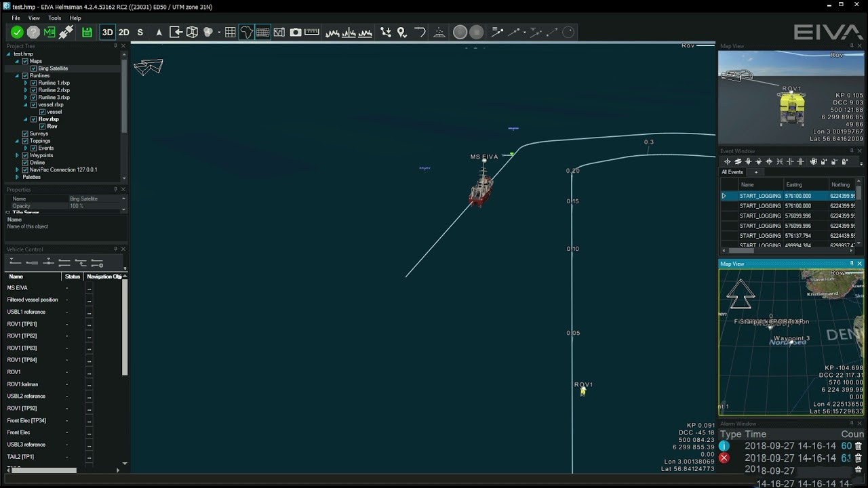Select the Rov item under Rov.rlxp
Image resolution: width=868 pixels, height=488 pixels.
coord(52,127)
